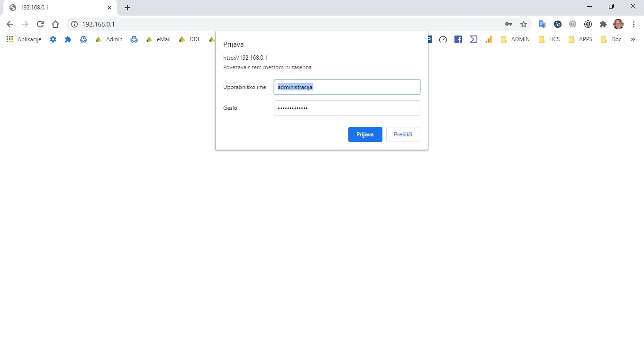644x348 pixels.
Task: Open the Aplikacije apps shortcut
Action: coord(24,39)
